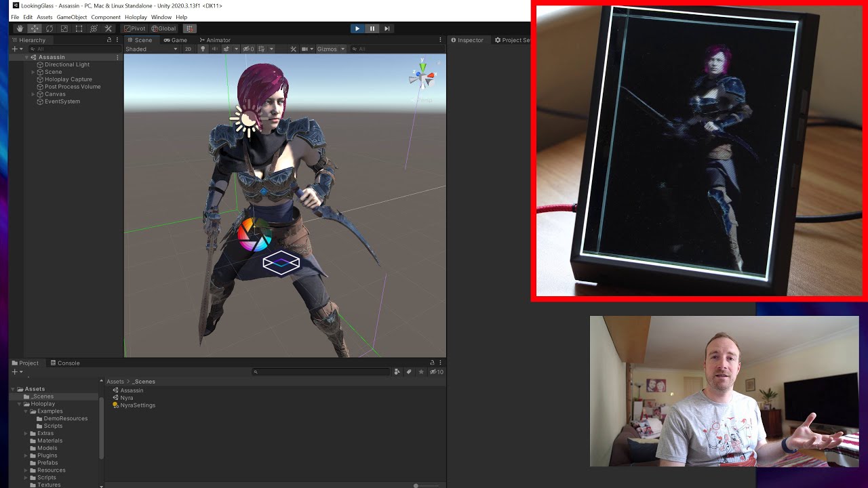Switch to the Scene tab
Viewport: 868px width, 488px height.
140,40
